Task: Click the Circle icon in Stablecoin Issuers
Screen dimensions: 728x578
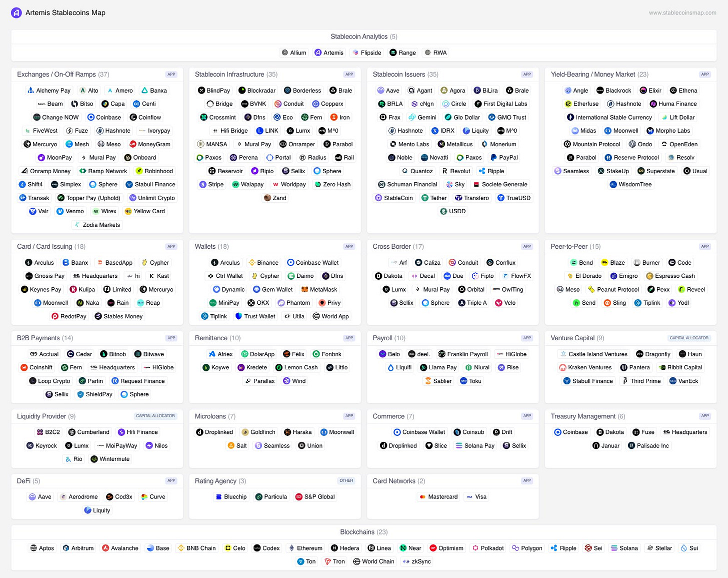Action: click(x=446, y=104)
